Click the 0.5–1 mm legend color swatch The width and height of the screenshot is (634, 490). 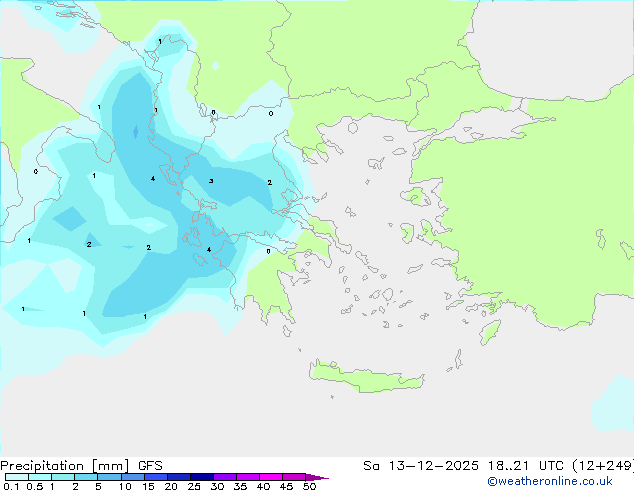coord(40,477)
